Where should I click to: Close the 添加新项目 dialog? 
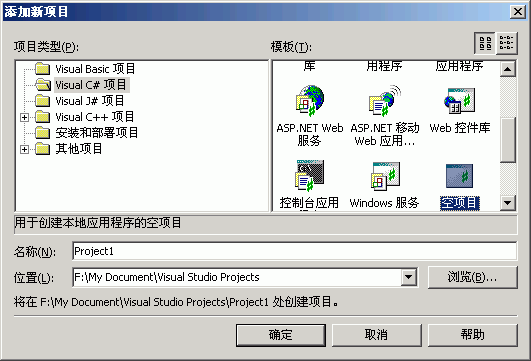[x=517, y=12]
